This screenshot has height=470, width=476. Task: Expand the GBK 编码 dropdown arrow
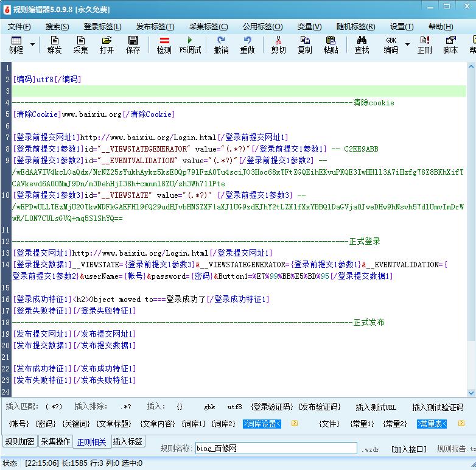click(x=407, y=44)
